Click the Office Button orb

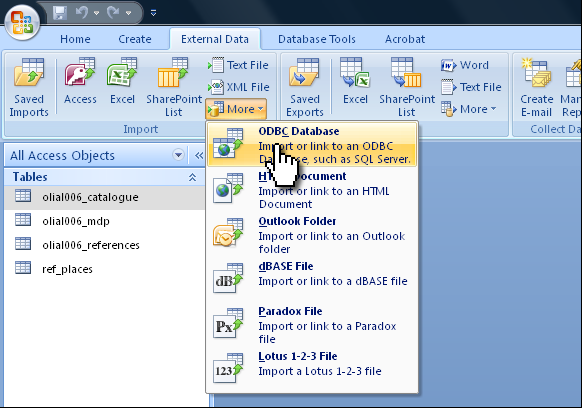point(22,23)
